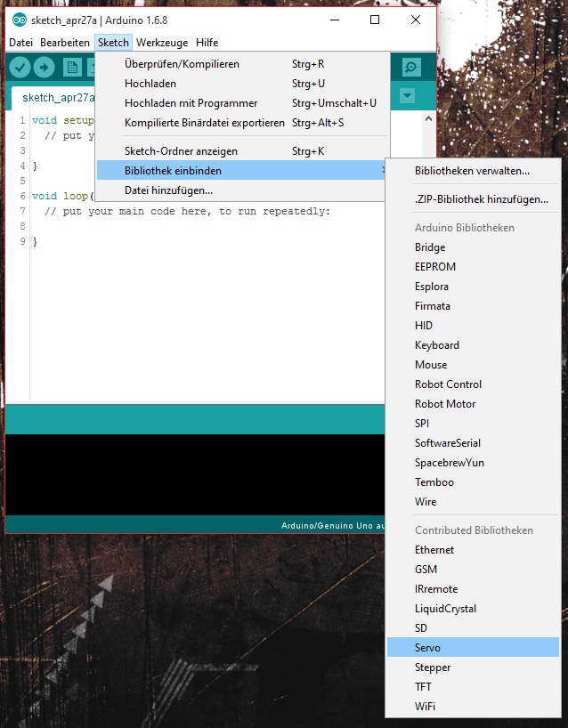Include the SPI library
This screenshot has width=568, height=728.
click(473, 424)
